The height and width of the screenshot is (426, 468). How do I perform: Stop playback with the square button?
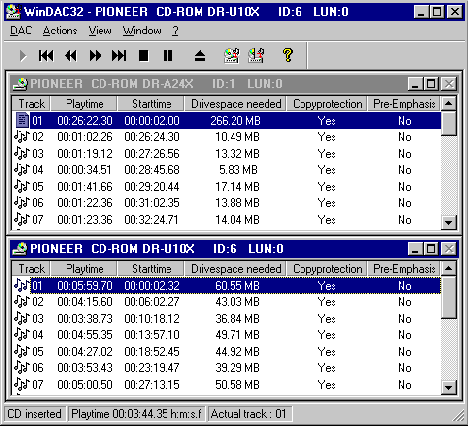[144, 56]
